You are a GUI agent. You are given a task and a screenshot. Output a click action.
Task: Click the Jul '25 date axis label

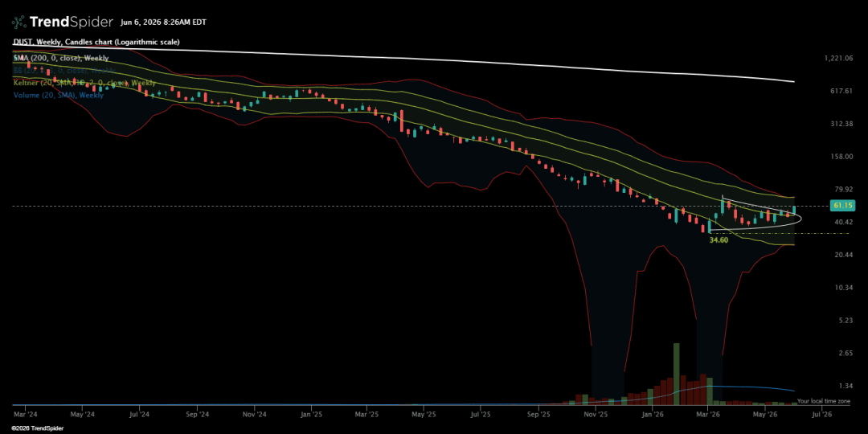(x=481, y=414)
